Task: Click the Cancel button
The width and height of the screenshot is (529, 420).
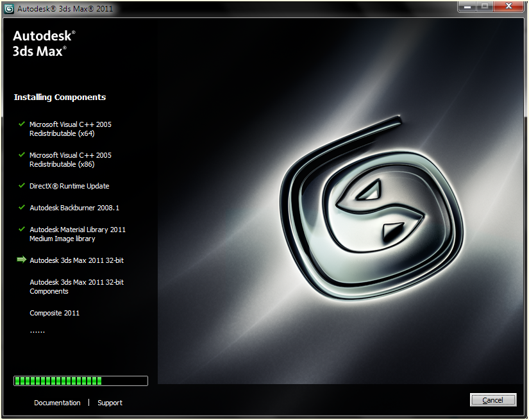Action: [x=493, y=400]
